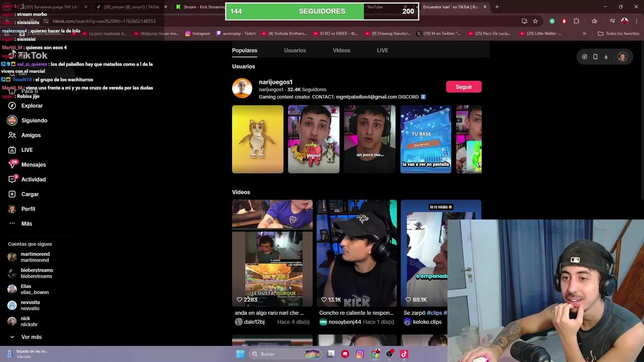
Task: Open the Windows Start menu
Action: click(x=240, y=354)
